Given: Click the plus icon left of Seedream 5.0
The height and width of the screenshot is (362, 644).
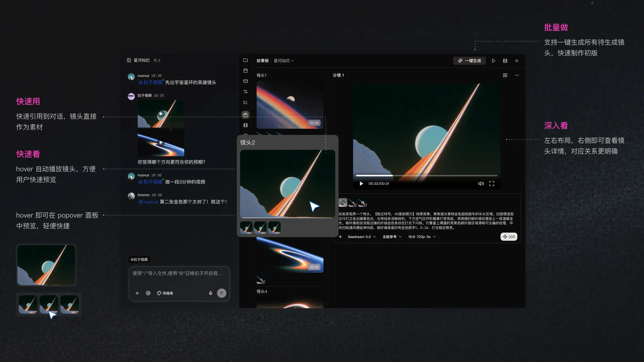Looking at the screenshot, I should 340,237.
